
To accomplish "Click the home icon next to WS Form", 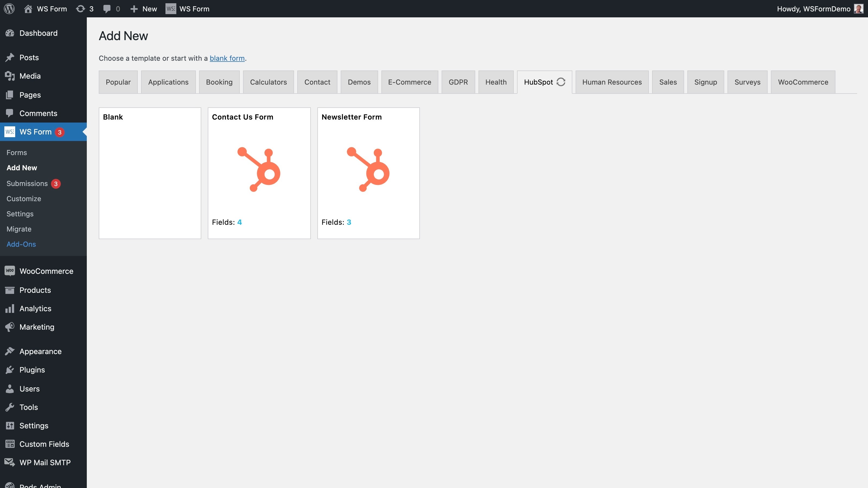I will click(28, 9).
